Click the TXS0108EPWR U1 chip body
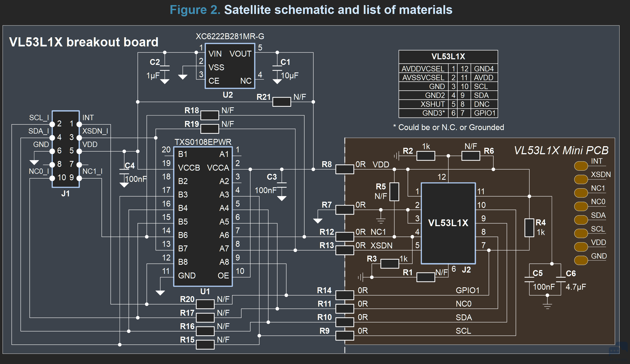 (203, 216)
